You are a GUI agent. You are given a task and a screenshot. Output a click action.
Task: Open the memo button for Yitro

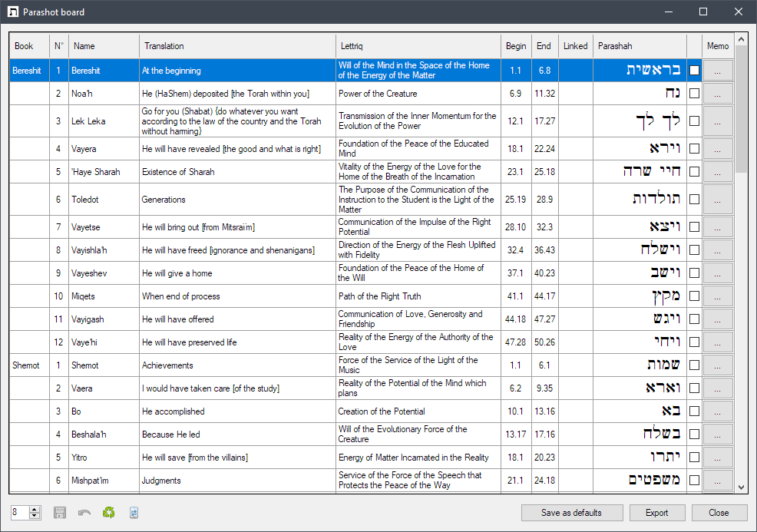(717, 458)
